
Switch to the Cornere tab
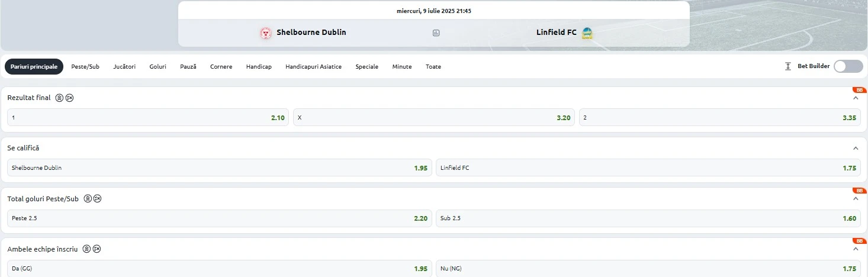coord(221,67)
